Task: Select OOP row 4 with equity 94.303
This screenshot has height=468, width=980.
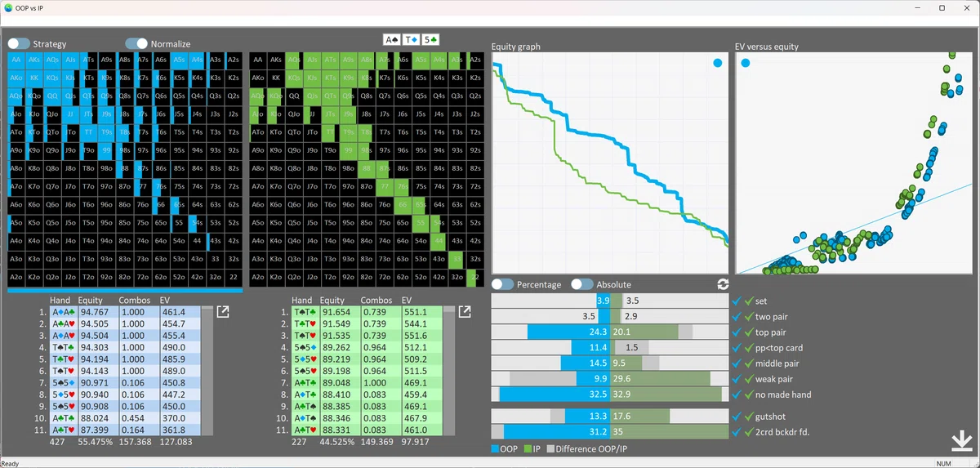Action: (x=123, y=347)
